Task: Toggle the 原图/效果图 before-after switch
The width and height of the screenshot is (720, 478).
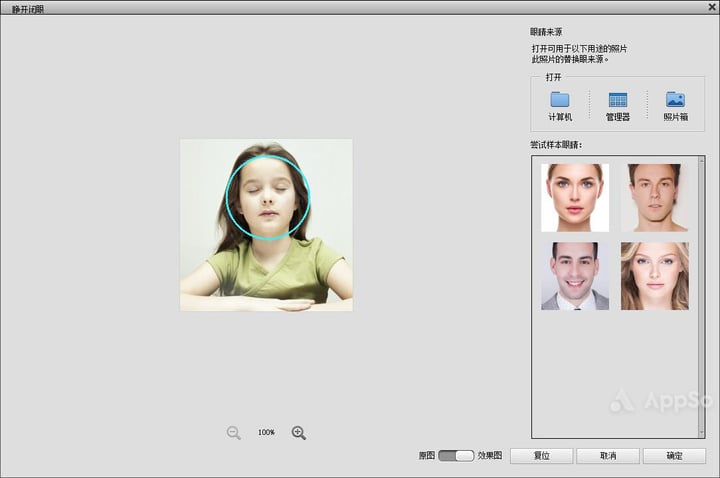Action: coord(456,456)
